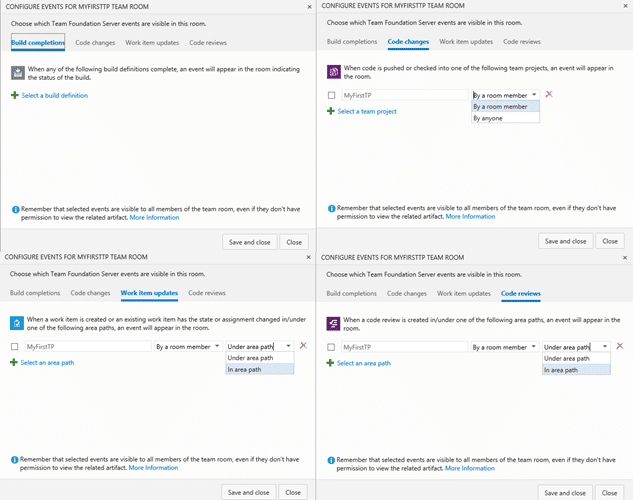The width and height of the screenshot is (633, 500).
Task: Click the MyFirstTP text field in Code changes dialog
Action: point(405,95)
